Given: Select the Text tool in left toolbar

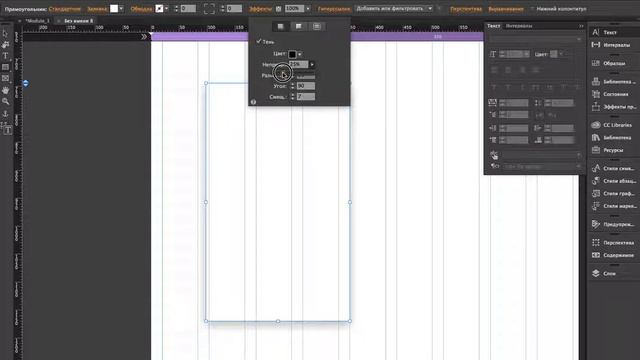Looking at the screenshot, I should 5,56.
